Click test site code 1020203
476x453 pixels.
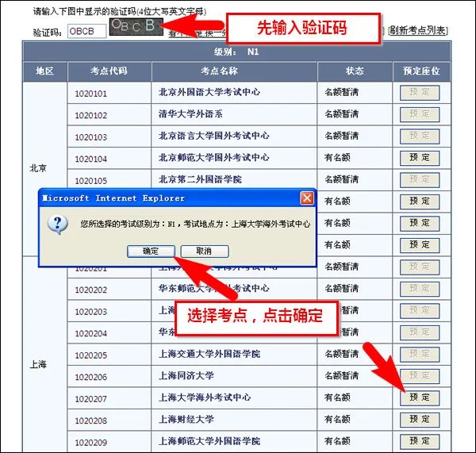pyautogui.click(x=90, y=312)
